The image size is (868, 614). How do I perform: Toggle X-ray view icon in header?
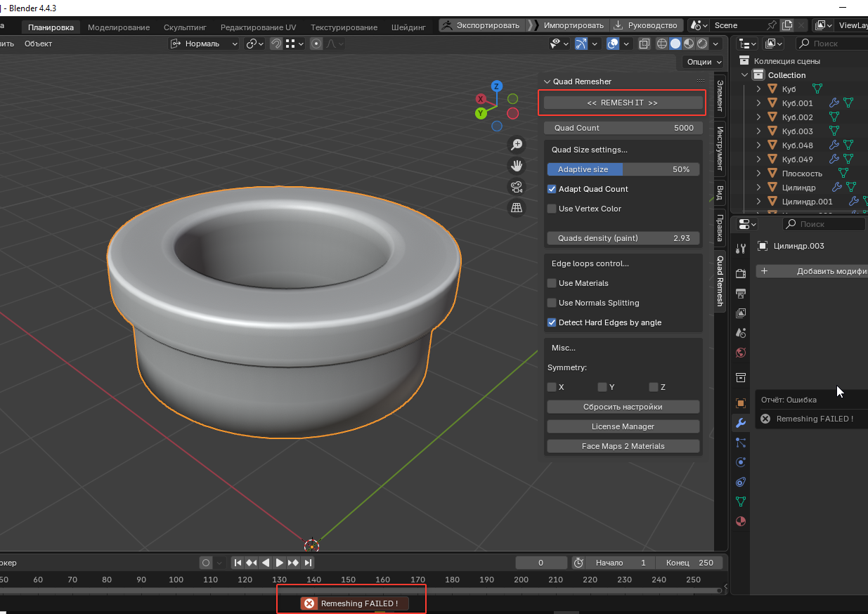coord(644,44)
